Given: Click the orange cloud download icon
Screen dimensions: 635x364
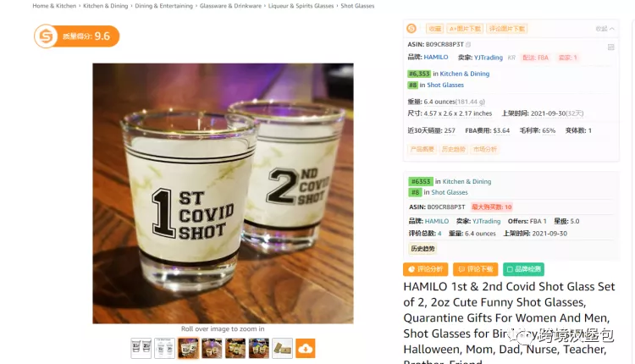Looking at the screenshot, I should 306,348.
